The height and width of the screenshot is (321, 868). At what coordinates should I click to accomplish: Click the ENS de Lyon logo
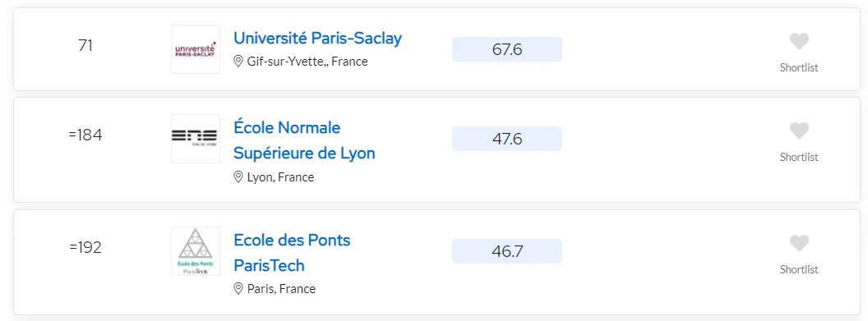click(x=196, y=139)
